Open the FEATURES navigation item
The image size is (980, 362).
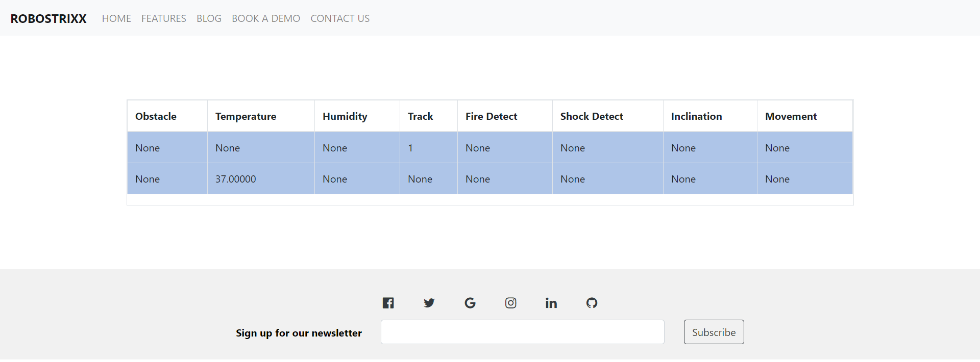pos(164,19)
